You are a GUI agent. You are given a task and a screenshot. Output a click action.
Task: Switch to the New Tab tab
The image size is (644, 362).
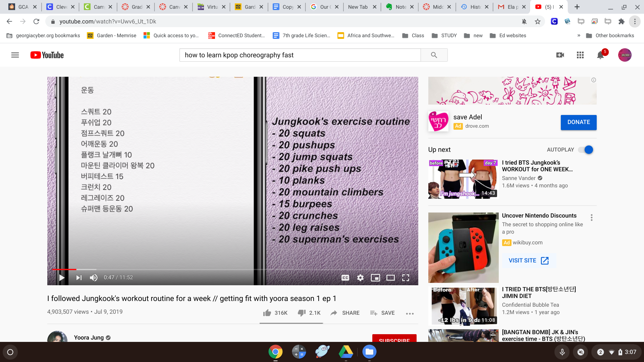pyautogui.click(x=362, y=7)
